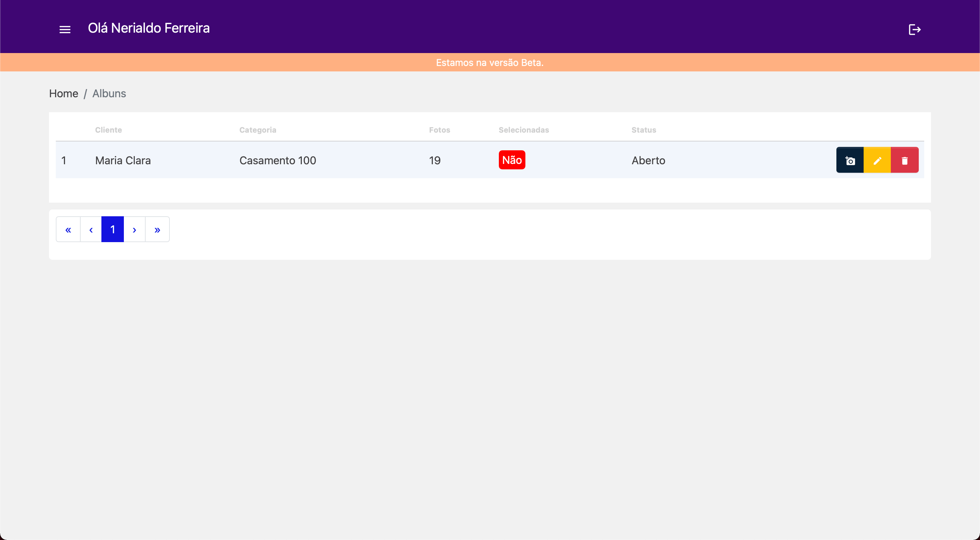Click the Albuns breadcrumb item
Viewport: 980px width, 540px height.
tap(109, 94)
